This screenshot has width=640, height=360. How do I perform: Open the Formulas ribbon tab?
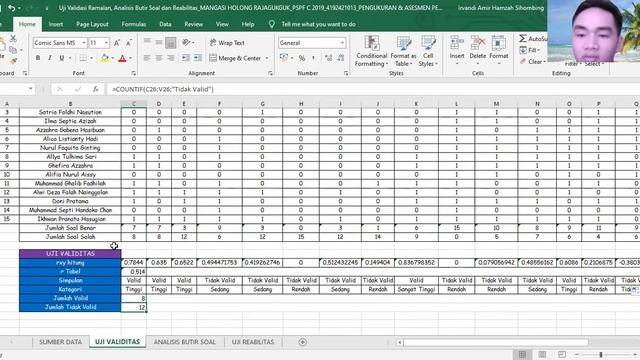click(134, 24)
